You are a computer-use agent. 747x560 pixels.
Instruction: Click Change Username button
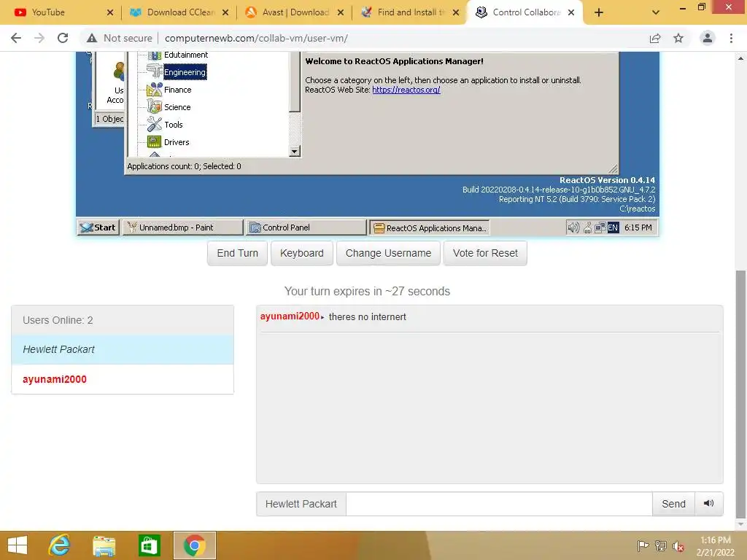click(x=388, y=253)
